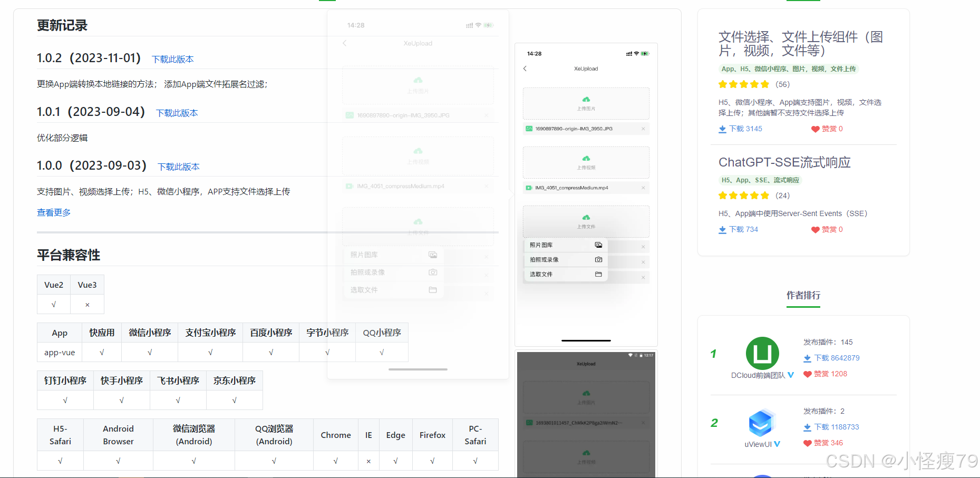Click the 优化部分逻辑 changelog text
The height and width of the screenshot is (478, 980).
[62, 138]
